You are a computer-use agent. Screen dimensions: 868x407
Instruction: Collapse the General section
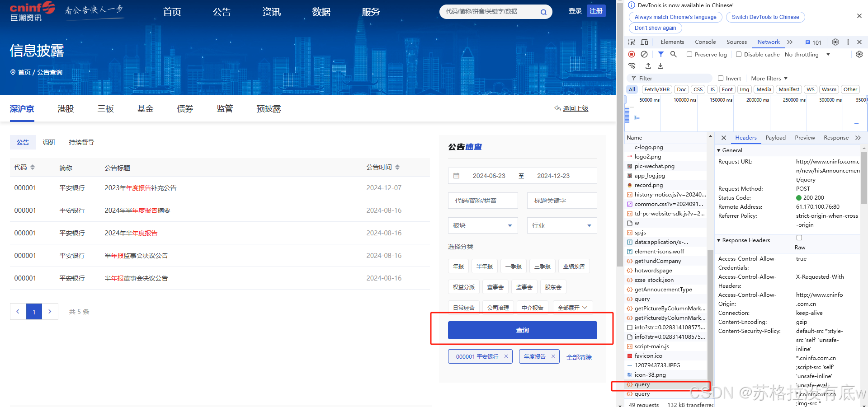click(x=730, y=150)
